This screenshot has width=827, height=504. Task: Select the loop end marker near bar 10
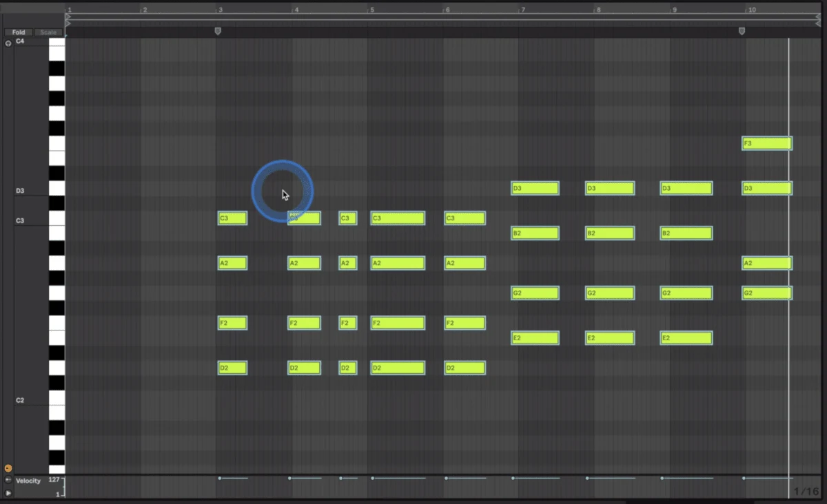(742, 31)
